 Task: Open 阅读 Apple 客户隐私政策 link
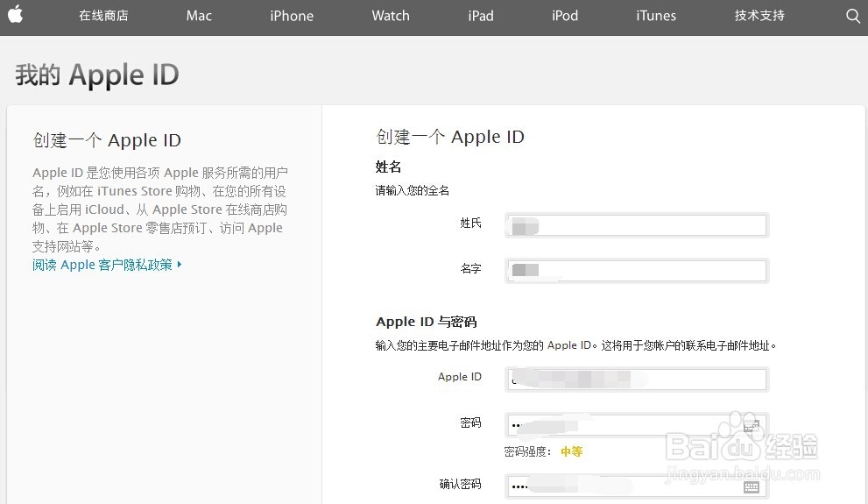tap(102, 265)
